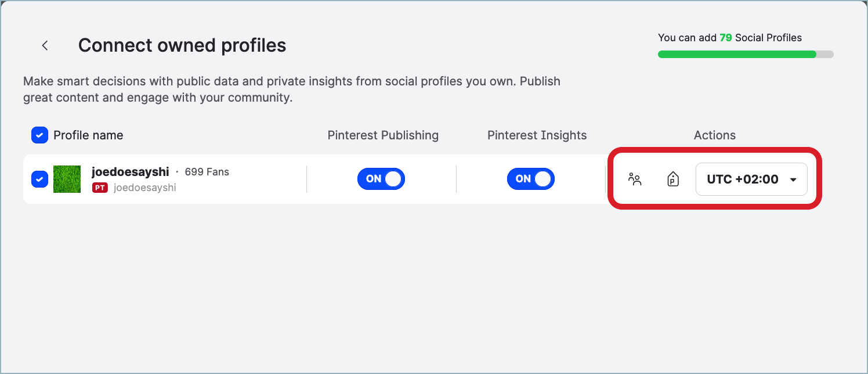Click the tag icon with letter P
Viewport: 868px width, 374px height.
click(x=673, y=179)
